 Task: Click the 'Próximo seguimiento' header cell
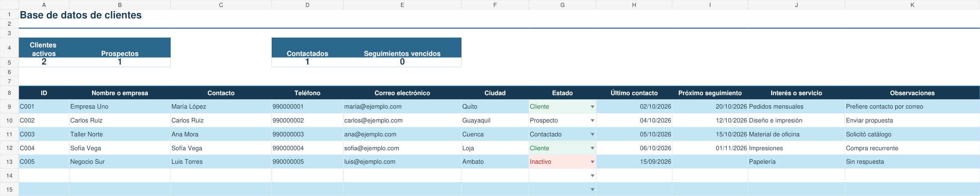tap(710, 93)
